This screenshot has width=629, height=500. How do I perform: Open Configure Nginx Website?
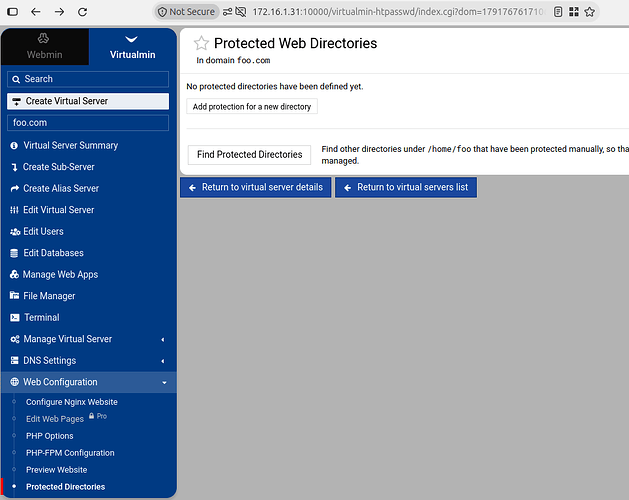(72, 402)
